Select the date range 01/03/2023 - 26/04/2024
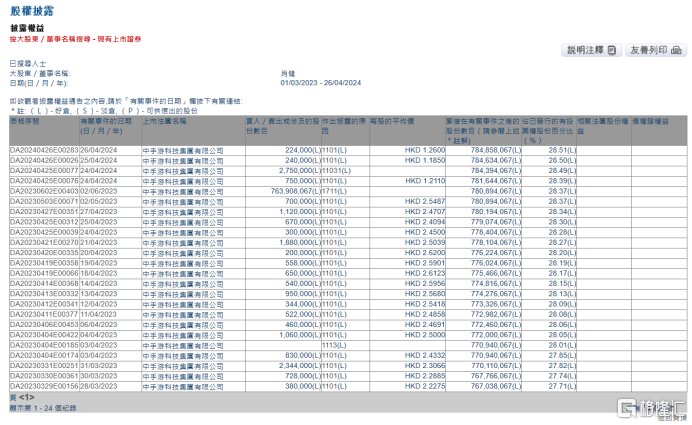The image size is (692, 425). pos(321,83)
